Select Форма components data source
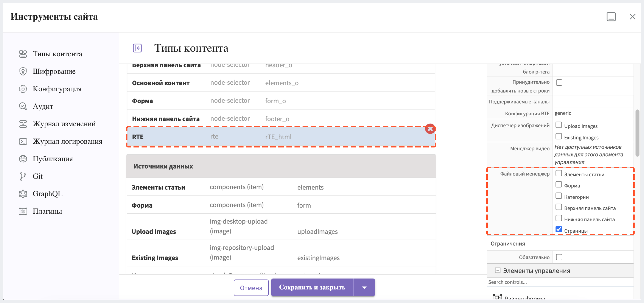 [281, 205]
